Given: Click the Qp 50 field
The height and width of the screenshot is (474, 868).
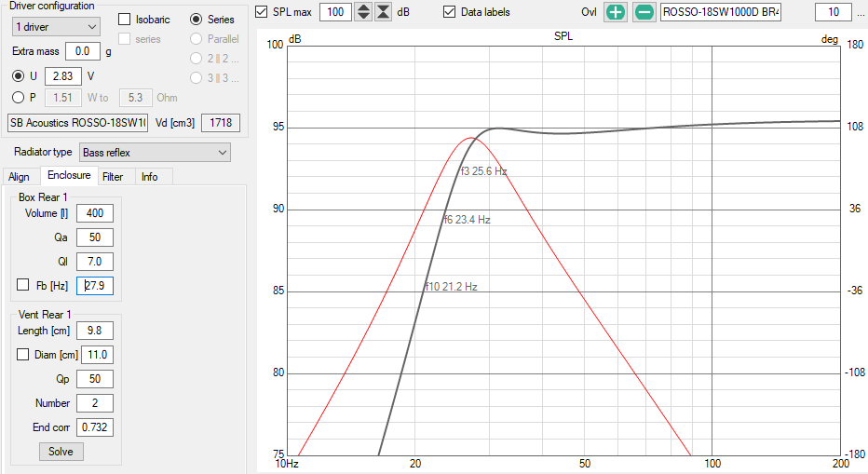Looking at the screenshot, I should pyautogui.click(x=95, y=379).
